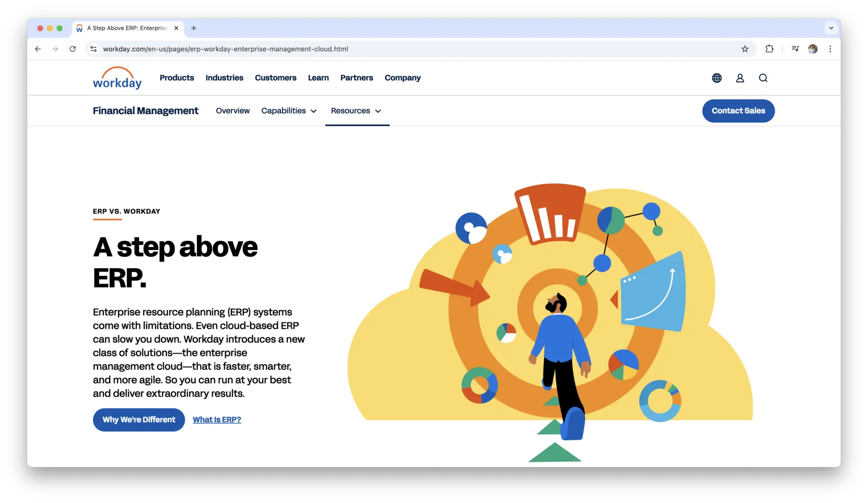868x503 pixels.
Task: Click the Why We're Different button
Action: tap(139, 420)
